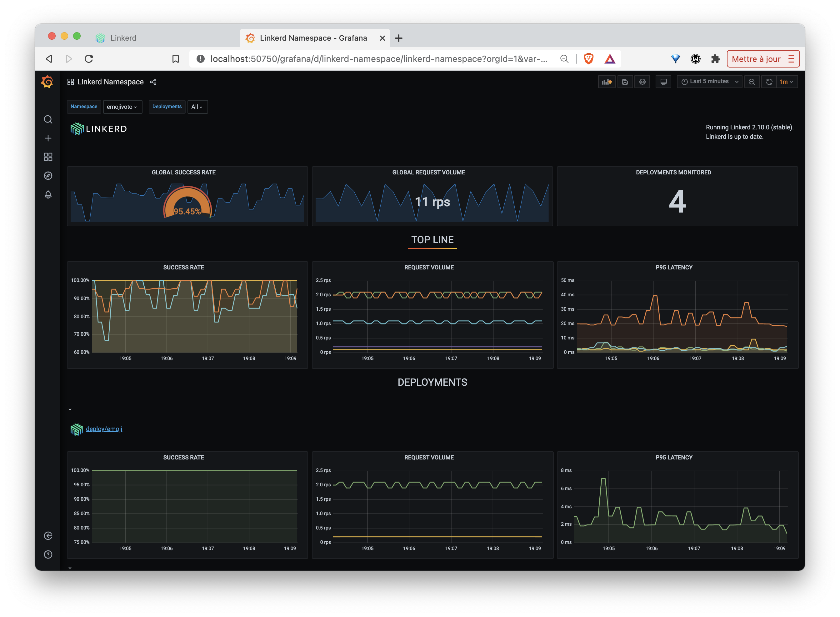The width and height of the screenshot is (840, 617).
Task: Click the Grafana logo home icon
Action: pyautogui.click(x=47, y=82)
